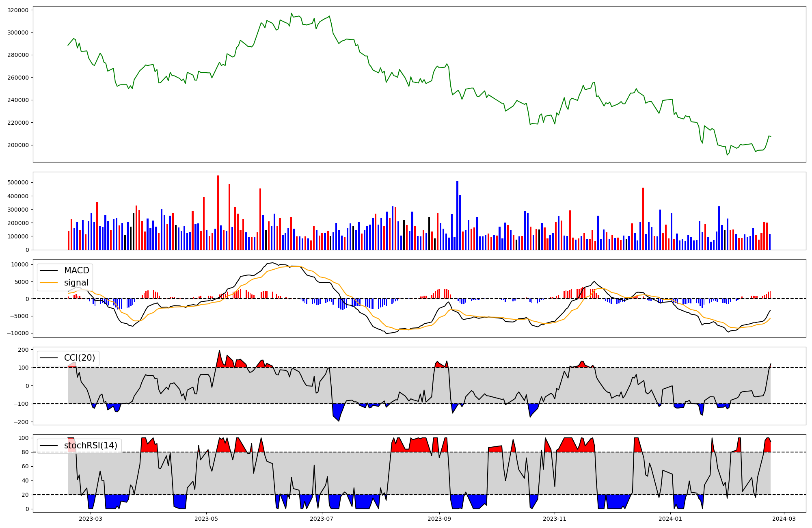Click the 320000 price axis tick label
This screenshot has width=812, height=528.
pyautogui.click(x=18, y=10)
